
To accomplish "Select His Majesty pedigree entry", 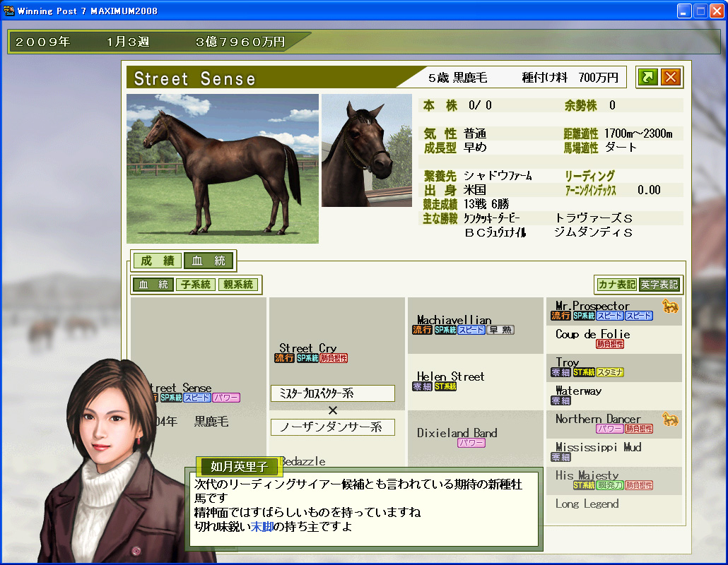I will [587, 475].
